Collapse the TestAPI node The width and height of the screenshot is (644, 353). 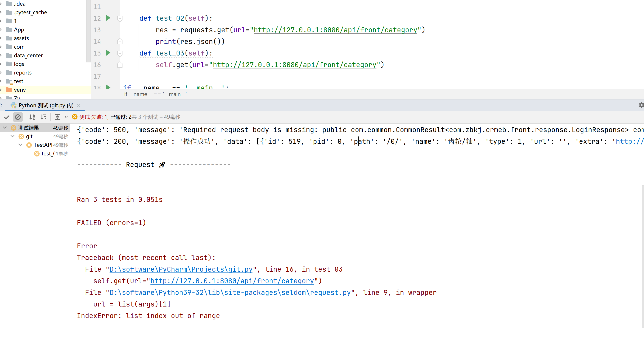tap(20, 145)
